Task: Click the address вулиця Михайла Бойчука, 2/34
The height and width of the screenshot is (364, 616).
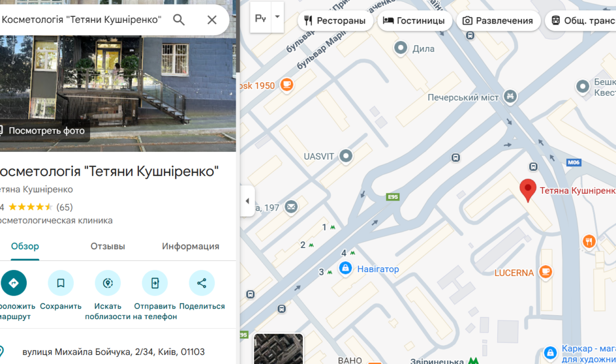Action: (114, 352)
